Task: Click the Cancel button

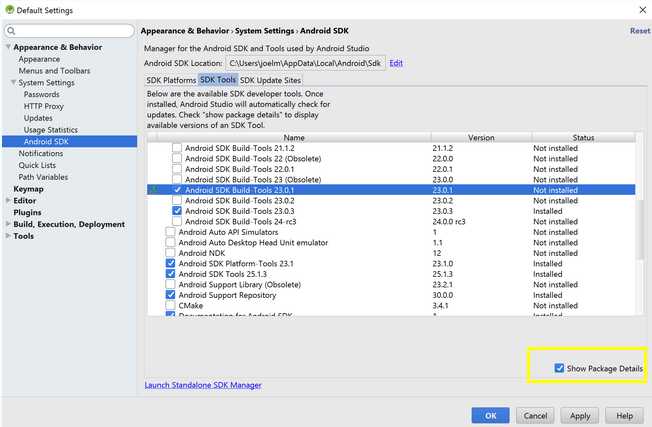Action: click(x=535, y=415)
